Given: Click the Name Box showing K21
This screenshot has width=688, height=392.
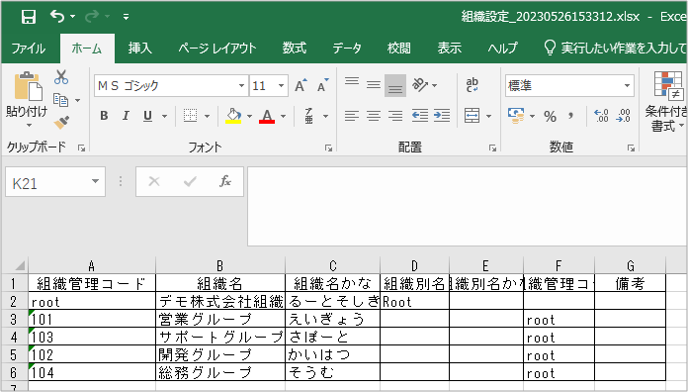Looking at the screenshot, I should tap(55, 182).
